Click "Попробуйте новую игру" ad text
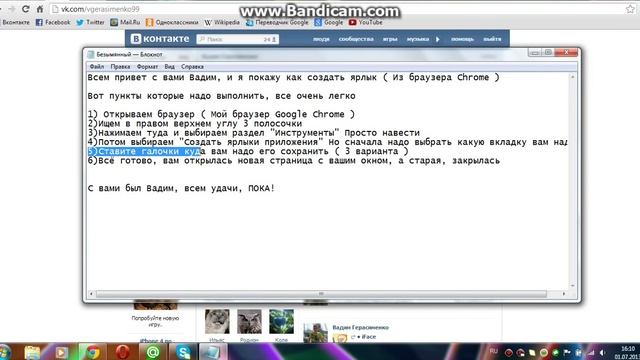This screenshot has width=640, height=360. pyautogui.click(x=156, y=321)
